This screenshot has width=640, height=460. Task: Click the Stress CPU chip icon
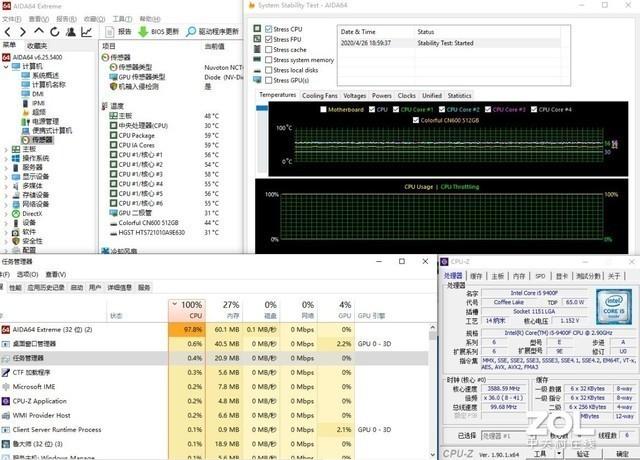point(257,29)
